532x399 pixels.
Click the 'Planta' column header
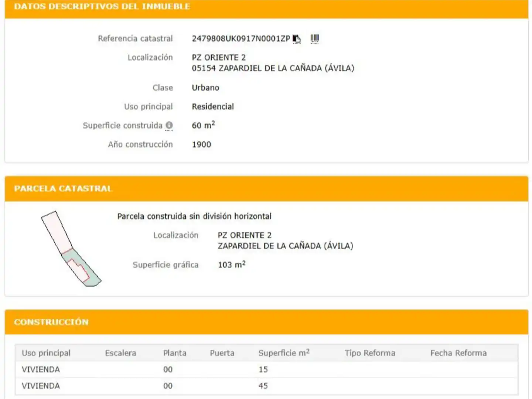coord(175,353)
